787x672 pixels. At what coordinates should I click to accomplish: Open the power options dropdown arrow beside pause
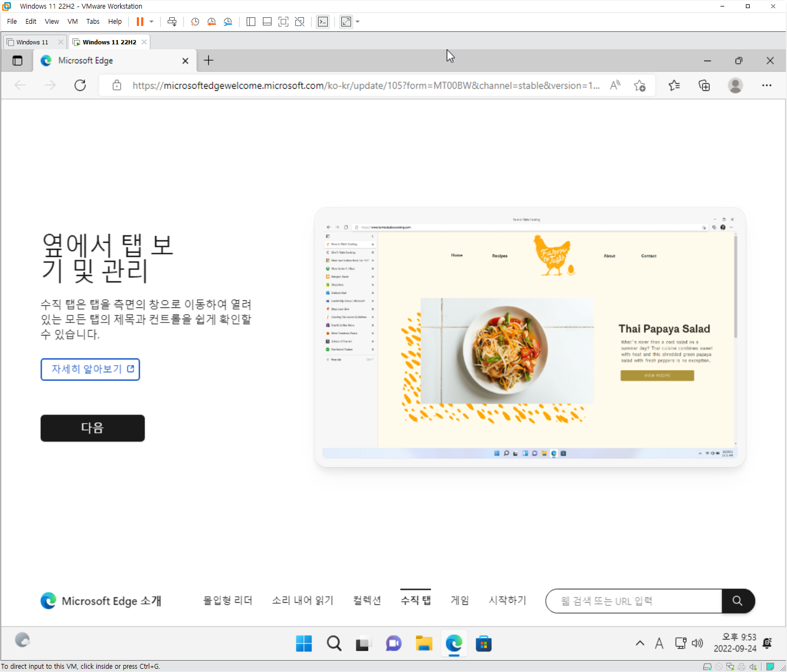pos(151,22)
